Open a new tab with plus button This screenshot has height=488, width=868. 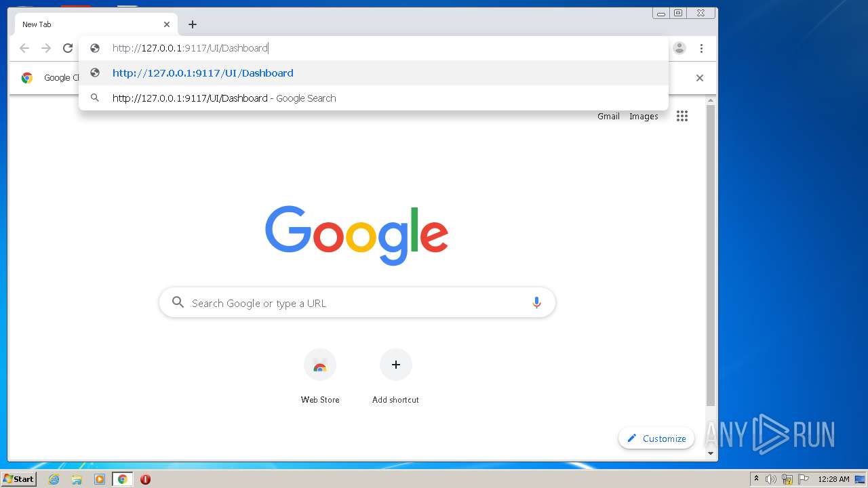(x=193, y=24)
